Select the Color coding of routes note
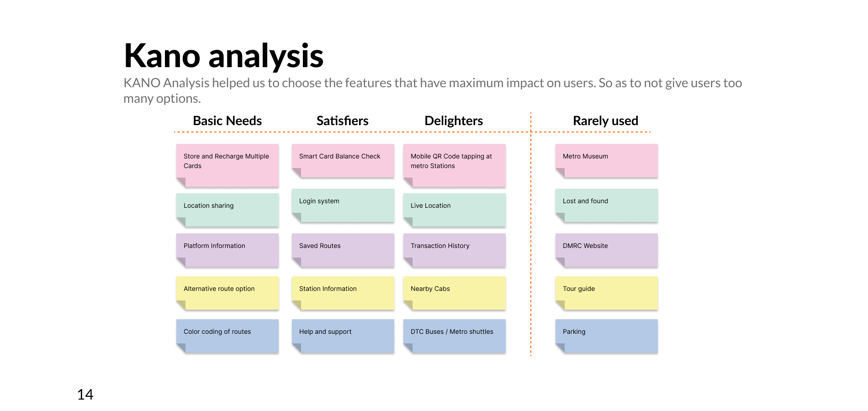Screen dimensions: 868x411 [228, 336]
